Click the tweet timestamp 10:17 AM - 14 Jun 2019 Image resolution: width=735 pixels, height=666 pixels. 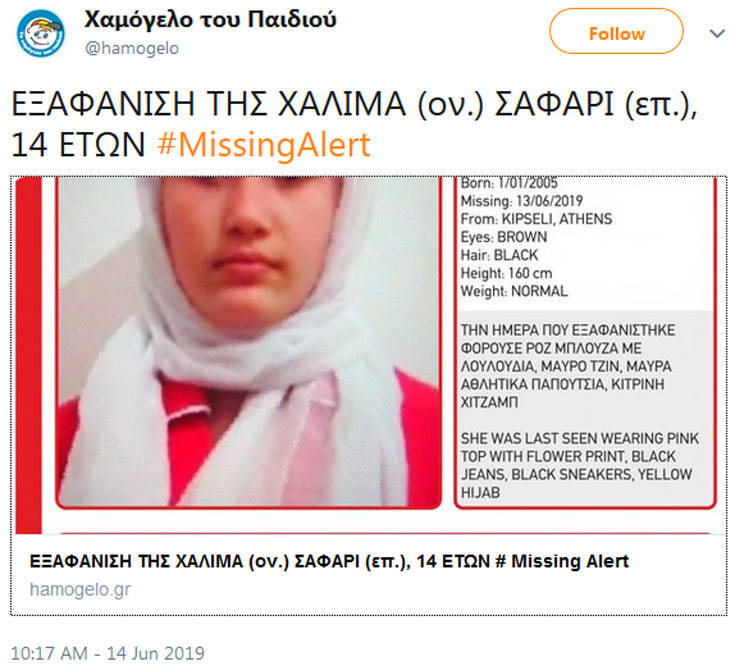tap(108, 653)
